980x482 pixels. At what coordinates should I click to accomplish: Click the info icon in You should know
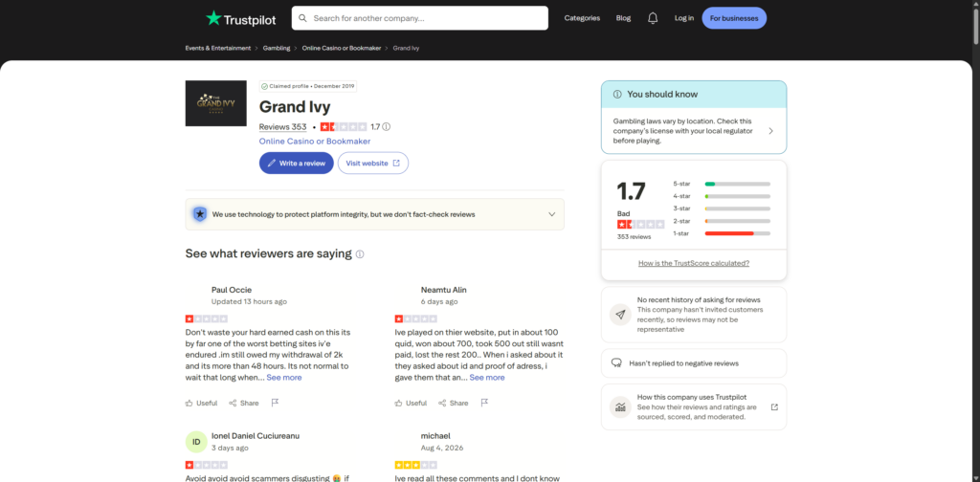tap(617, 95)
